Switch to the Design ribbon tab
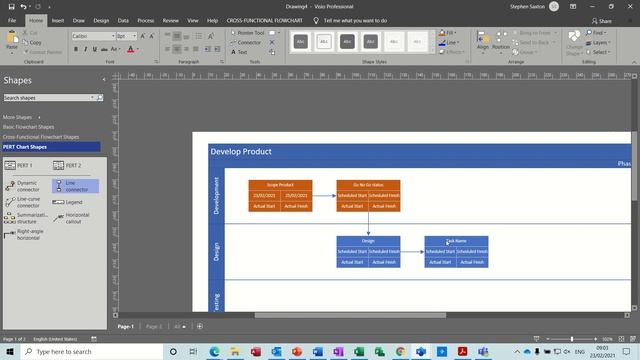Screen dimensions: 640x360 tap(101, 20)
